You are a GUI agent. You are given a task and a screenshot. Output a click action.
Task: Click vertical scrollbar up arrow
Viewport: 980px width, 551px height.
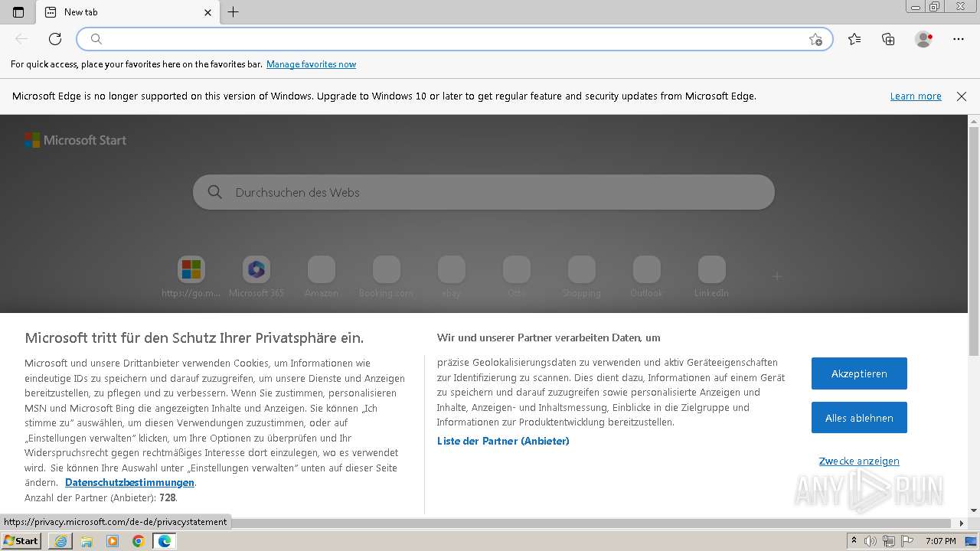(974, 121)
